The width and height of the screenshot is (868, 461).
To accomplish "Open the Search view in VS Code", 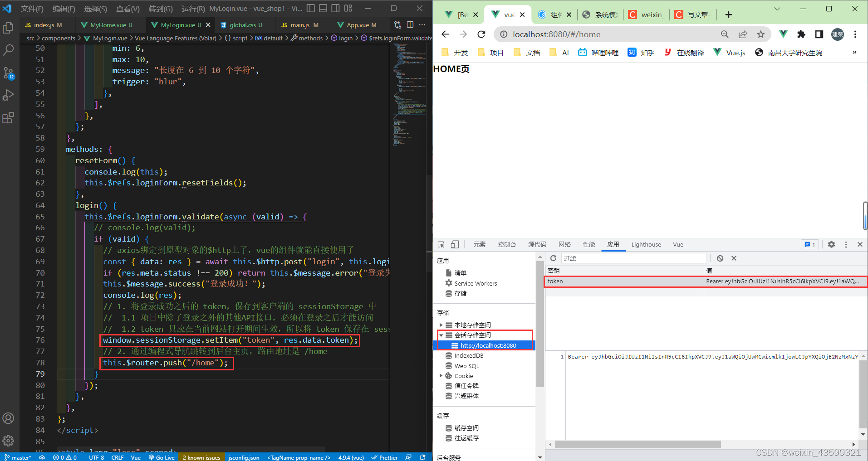I will click(x=8, y=50).
